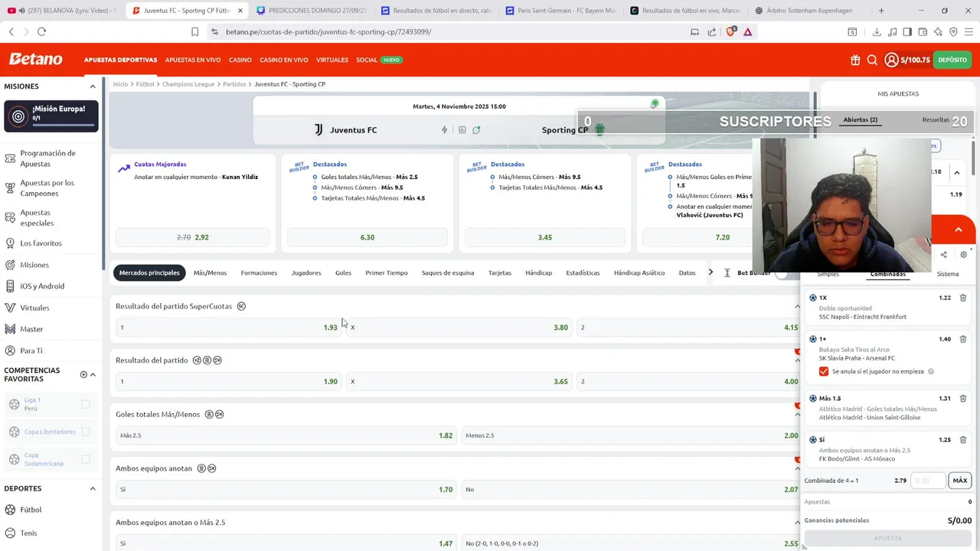Toggle 'Se anula si el jugador no empieza' checkbox
Viewport: 980px width, 551px height.
824,371
